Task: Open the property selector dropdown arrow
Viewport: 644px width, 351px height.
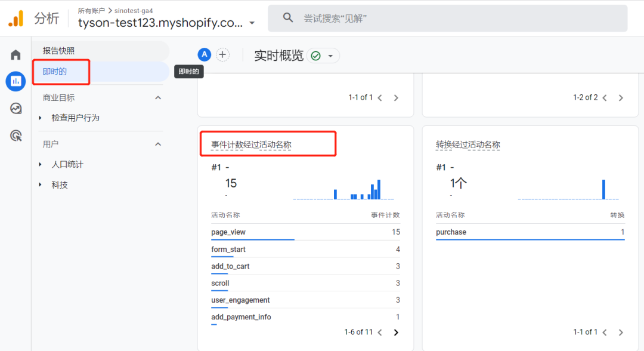Action: tap(252, 23)
